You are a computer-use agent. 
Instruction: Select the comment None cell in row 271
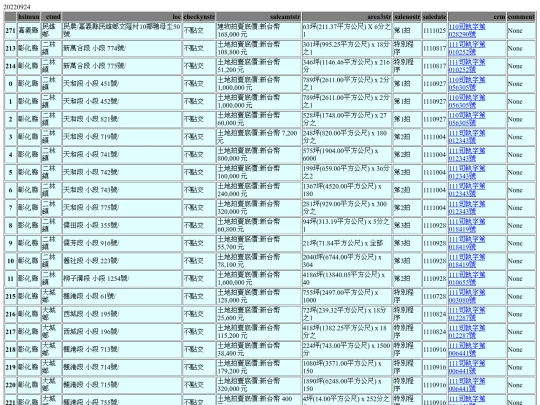point(521,31)
